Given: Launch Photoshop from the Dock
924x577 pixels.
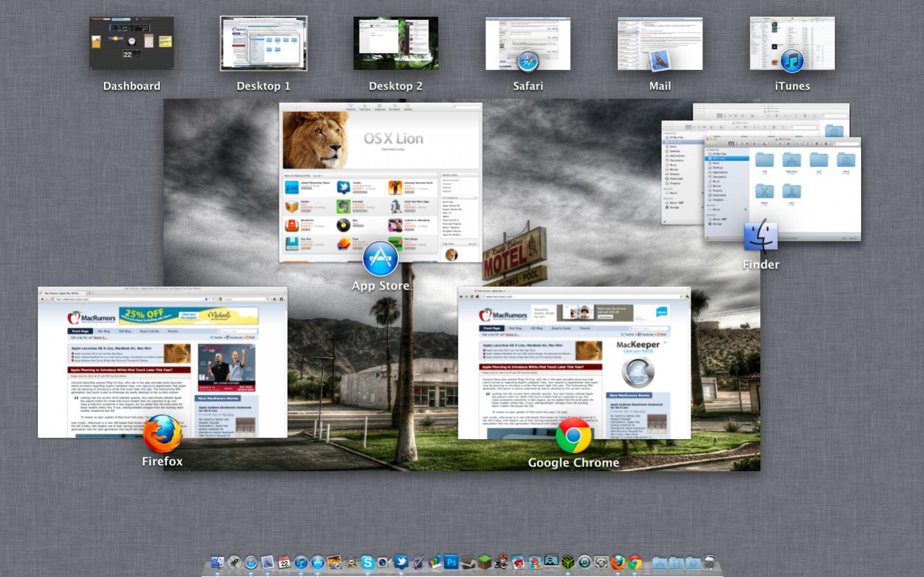Looking at the screenshot, I should (x=451, y=562).
